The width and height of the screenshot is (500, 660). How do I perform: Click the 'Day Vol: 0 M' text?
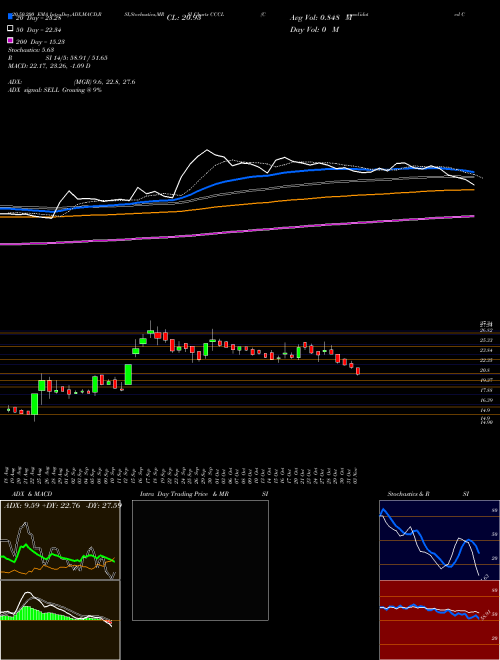(314, 29)
